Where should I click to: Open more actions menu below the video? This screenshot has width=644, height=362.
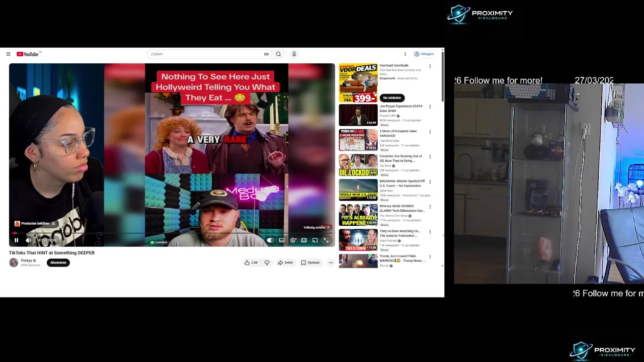pyautogui.click(x=331, y=262)
